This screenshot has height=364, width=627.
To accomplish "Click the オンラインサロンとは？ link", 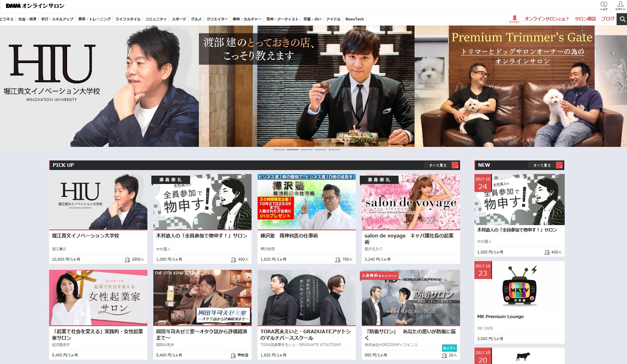I will click(546, 19).
